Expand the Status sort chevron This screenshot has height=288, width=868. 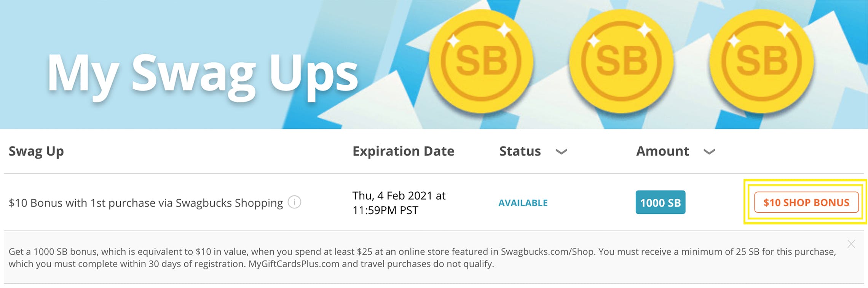coord(561,152)
